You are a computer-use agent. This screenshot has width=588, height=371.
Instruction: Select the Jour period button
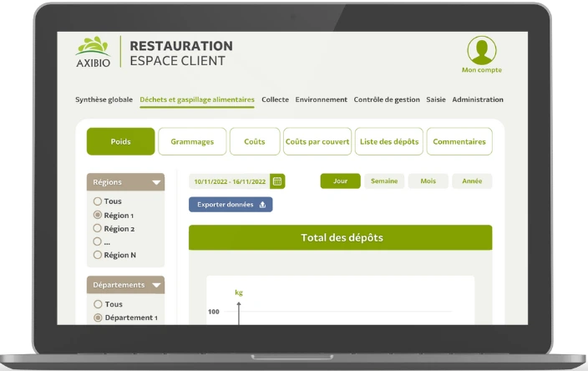340,180
